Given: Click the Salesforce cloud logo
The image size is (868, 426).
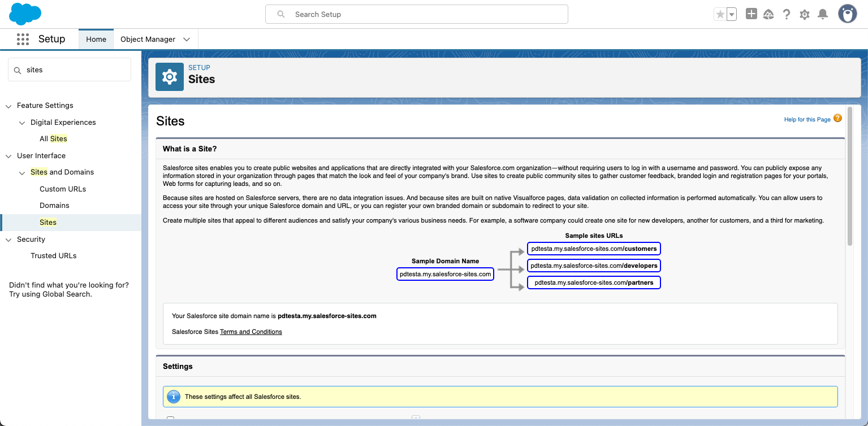Looking at the screenshot, I should coord(25,14).
